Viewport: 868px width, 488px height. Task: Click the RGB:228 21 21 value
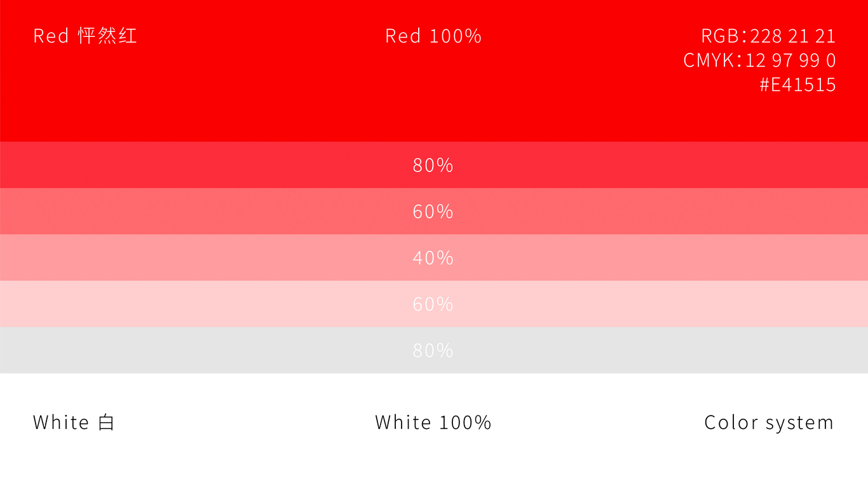(x=768, y=36)
